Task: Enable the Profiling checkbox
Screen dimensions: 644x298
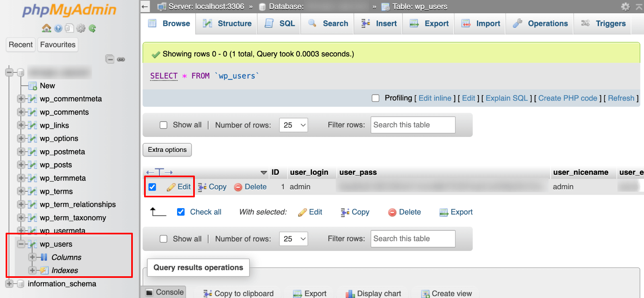Action: pos(376,98)
